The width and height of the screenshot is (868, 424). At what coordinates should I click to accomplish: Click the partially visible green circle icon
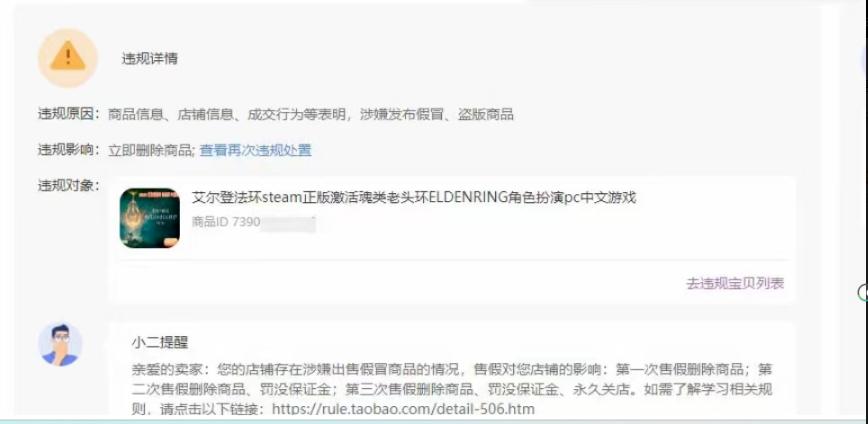pyautogui.click(x=862, y=292)
